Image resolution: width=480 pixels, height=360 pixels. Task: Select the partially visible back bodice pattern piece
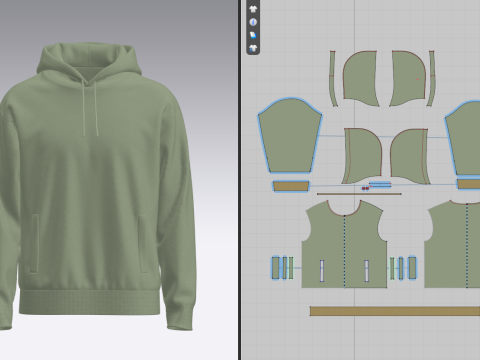[x=453, y=245]
